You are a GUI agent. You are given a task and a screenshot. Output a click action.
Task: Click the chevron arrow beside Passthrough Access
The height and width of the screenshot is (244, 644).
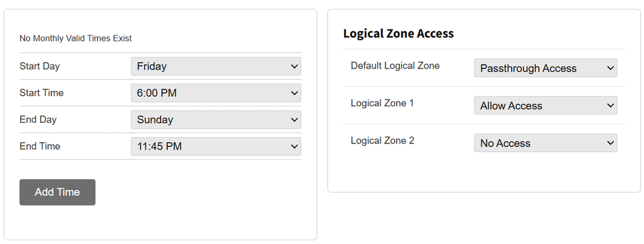click(x=610, y=68)
